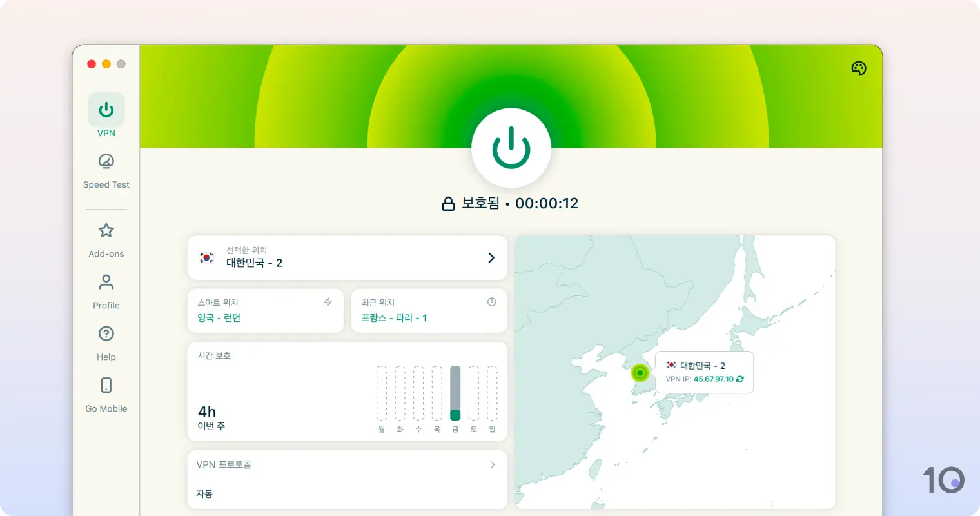Image resolution: width=980 pixels, height=516 pixels.
Task: Click the VPN IP 45.67.97.10 link
Action: [712, 379]
